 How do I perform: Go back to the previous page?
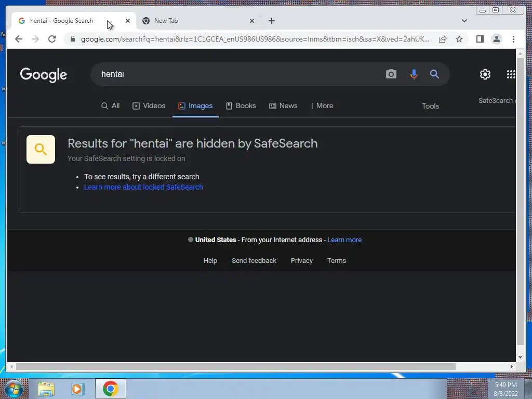tap(19, 39)
